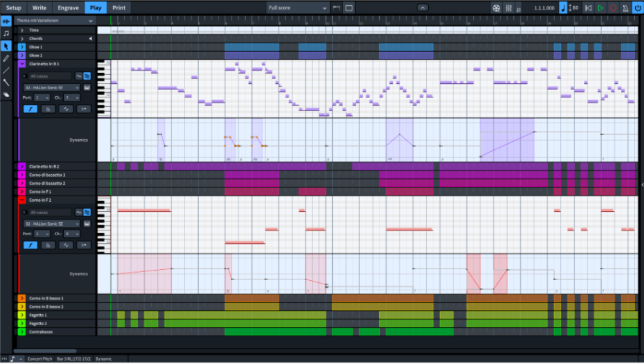644x364 pixels.
Task: Switch to the Engrave mode tab
Action: (68, 8)
